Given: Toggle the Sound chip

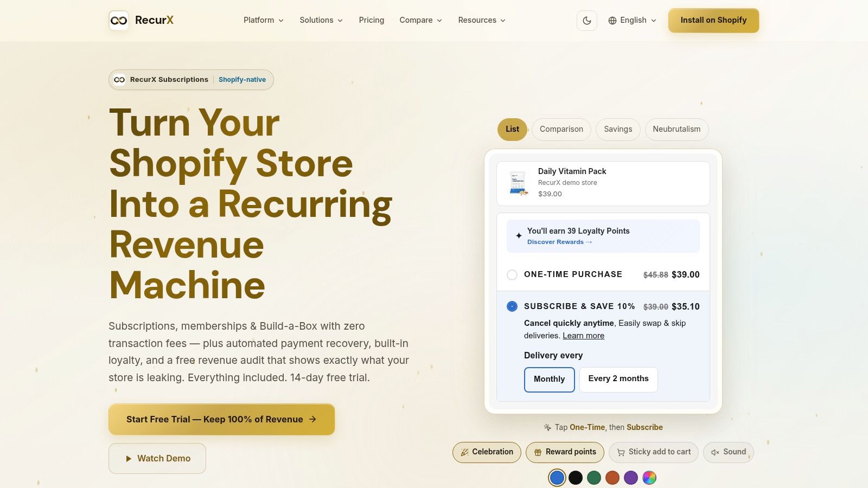Looking at the screenshot, I should pyautogui.click(x=729, y=452).
